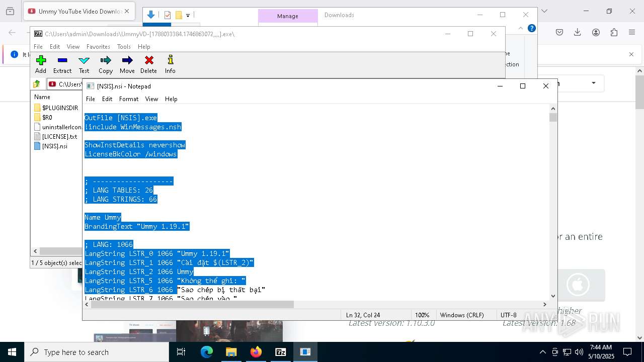The height and width of the screenshot is (362, 644).
Task: Click the Extract tool in 7-Zip
Action: point(62,64)
